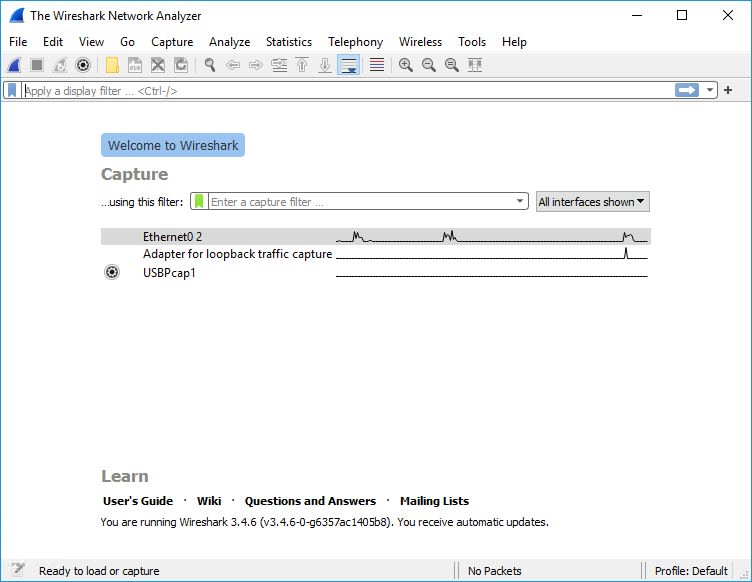Open the Wiki link

point(209,501)
